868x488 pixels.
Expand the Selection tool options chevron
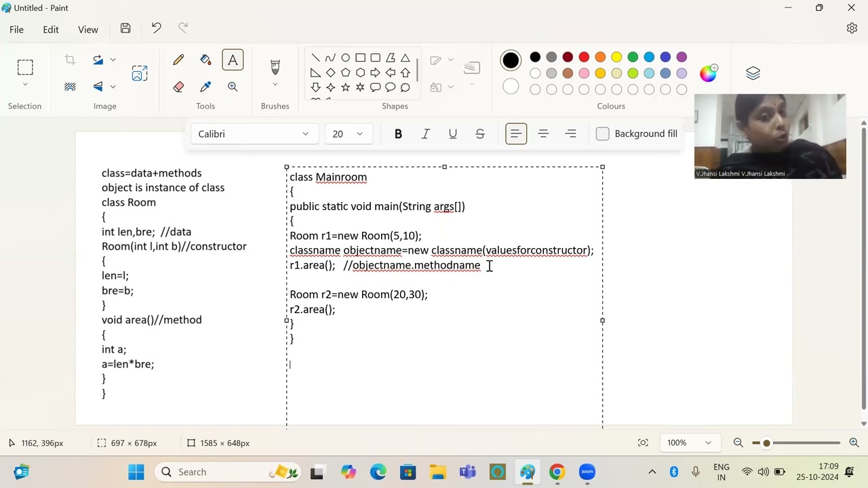[x=25, y=85]
